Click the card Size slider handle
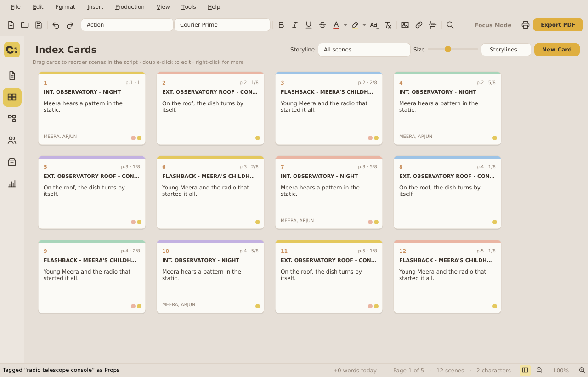The height and width of the screenshot is (377, 588). (448, 49)
